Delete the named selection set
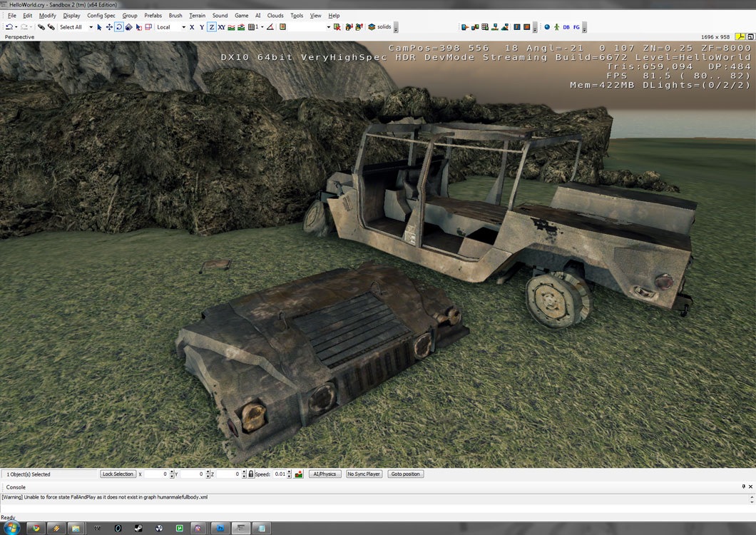The height and width of the screenshot is (535, 756). 337,27
